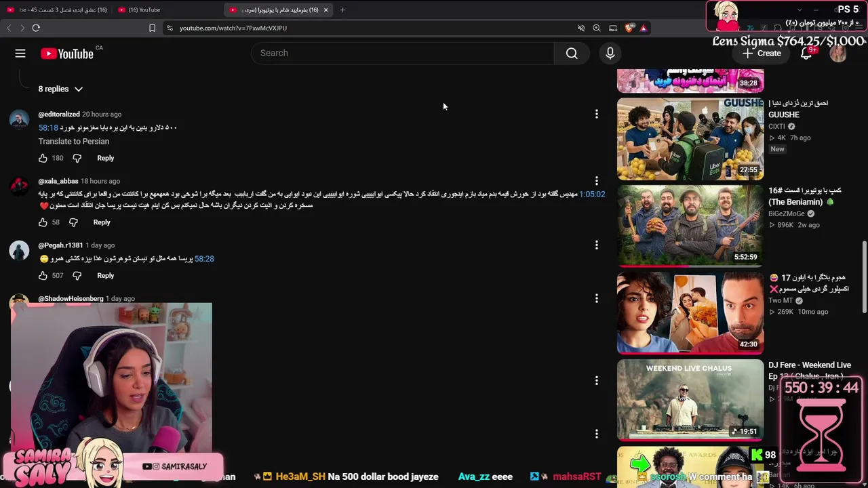Click the Create button

coord(762,54)
